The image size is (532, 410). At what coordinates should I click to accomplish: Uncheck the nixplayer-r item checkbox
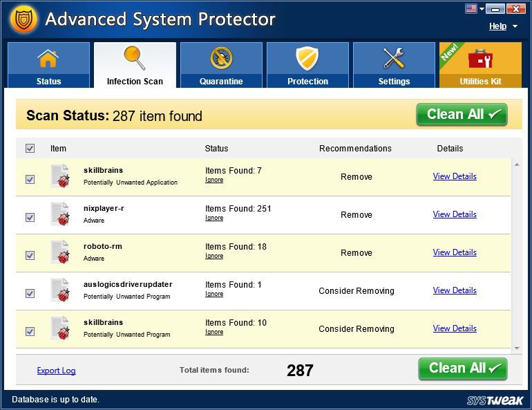click(30, 217)
